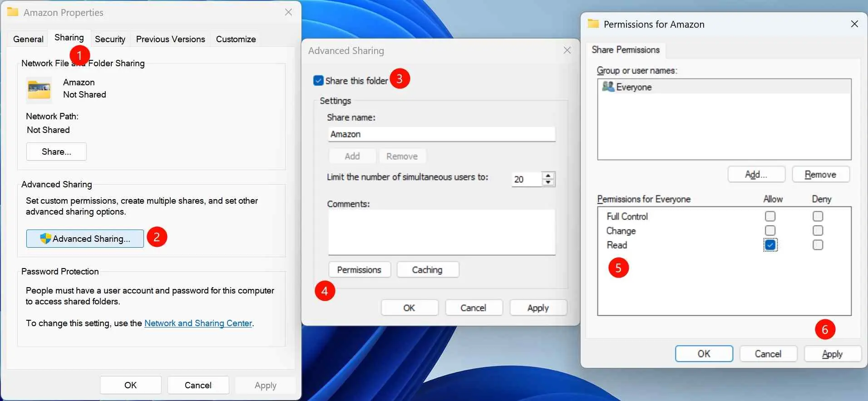Image resolution: width=868 pixels, height=401 pixels.
Task: Click Cancel in Amazon Properties window
Action: [x=198, y=385]
